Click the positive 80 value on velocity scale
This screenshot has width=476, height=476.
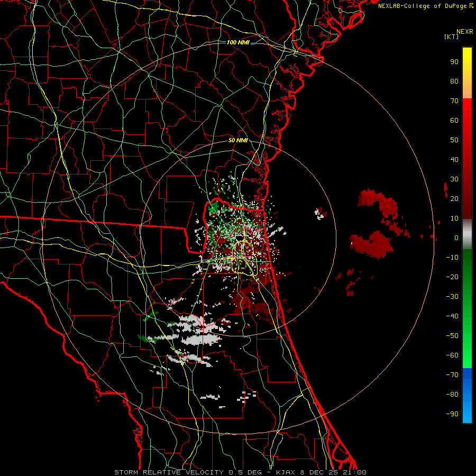[454, 81]
